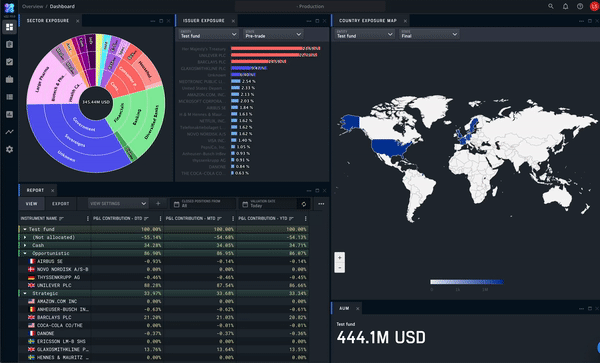The width and height of the screenshot is (600, 363).
Task: Open Country Exposure Map state dropdown showing Final
Action: [x=429, y=34]
